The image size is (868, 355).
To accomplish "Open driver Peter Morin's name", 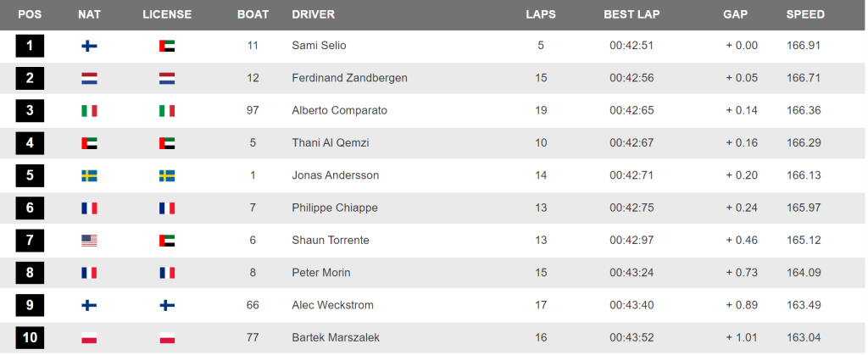I will click(321, 273).
